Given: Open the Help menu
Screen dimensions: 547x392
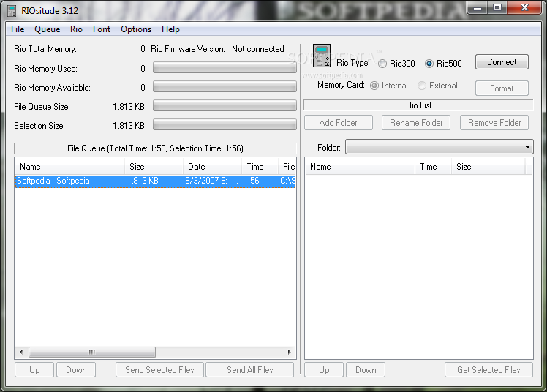Looking at the screenshot, I should click(170, 29).
